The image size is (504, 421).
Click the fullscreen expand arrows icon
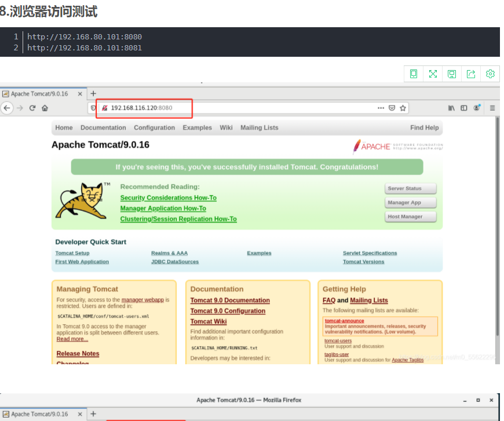[x=433, y=74]
